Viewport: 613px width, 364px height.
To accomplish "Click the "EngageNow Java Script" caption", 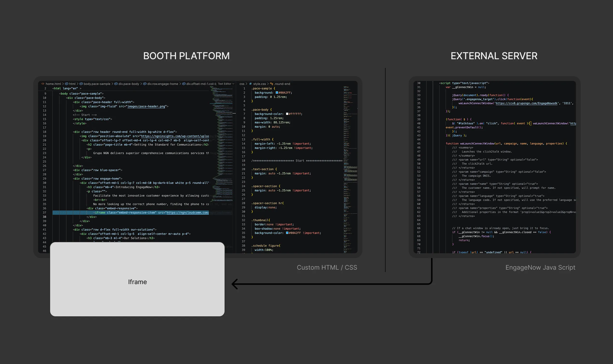I will point(540,267).
